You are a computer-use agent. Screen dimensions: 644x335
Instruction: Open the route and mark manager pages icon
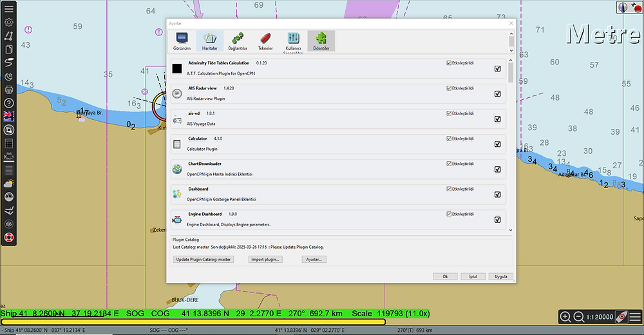pyautogui.click(x=8, y=50)
